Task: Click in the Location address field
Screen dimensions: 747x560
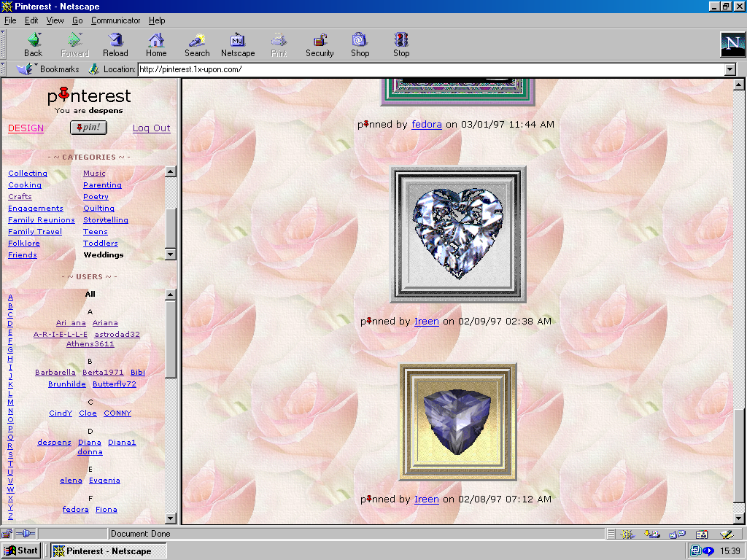Action: click(x=430, y=69)
